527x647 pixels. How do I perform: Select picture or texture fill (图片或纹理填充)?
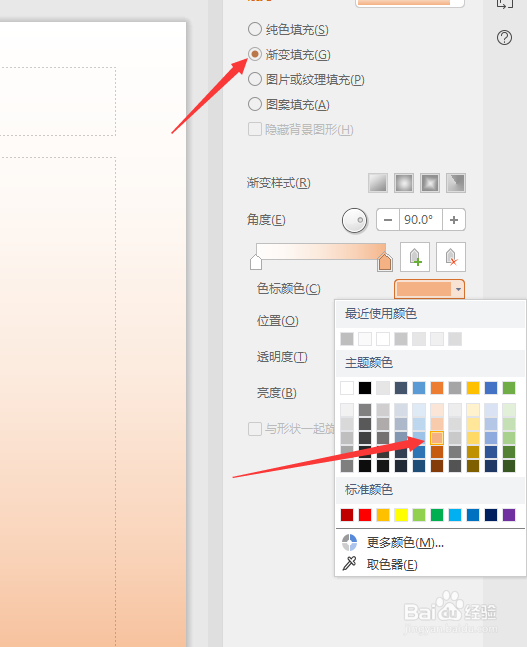click(255, 79)
